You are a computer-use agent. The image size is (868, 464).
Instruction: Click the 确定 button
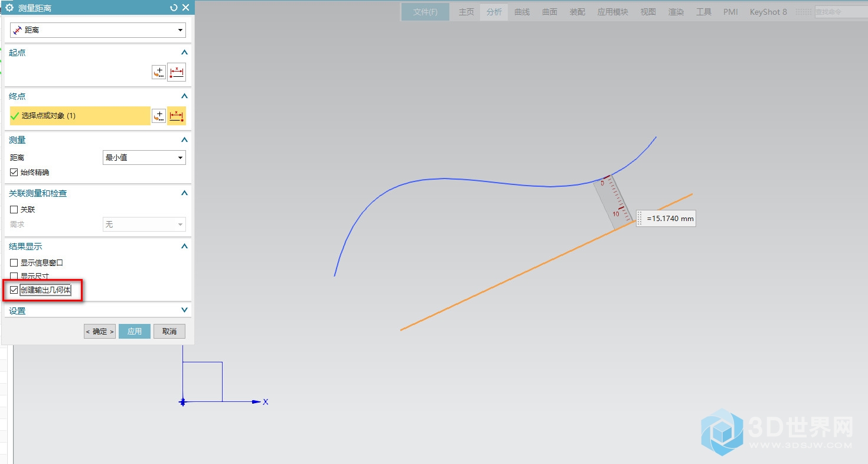tap(100, 332)
